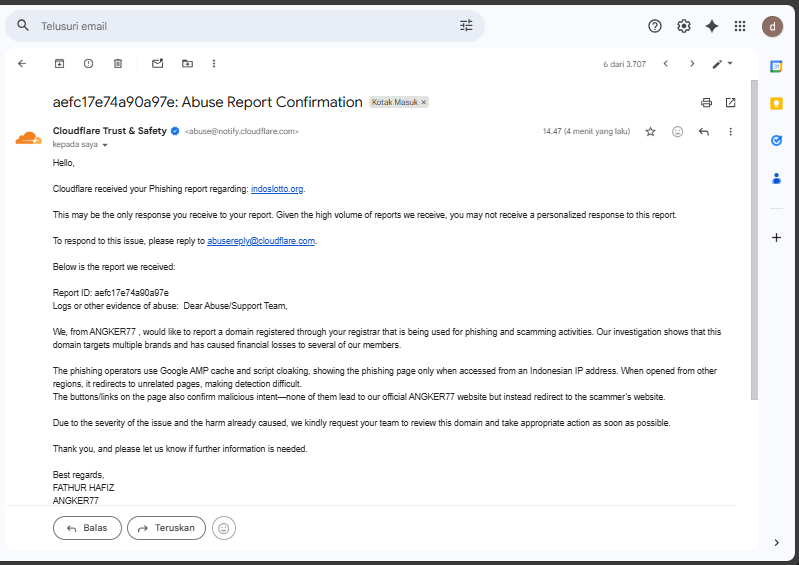Open the Kotak Masuk label
This screenshot has width=799, height=565.
[x=394, y=102]
